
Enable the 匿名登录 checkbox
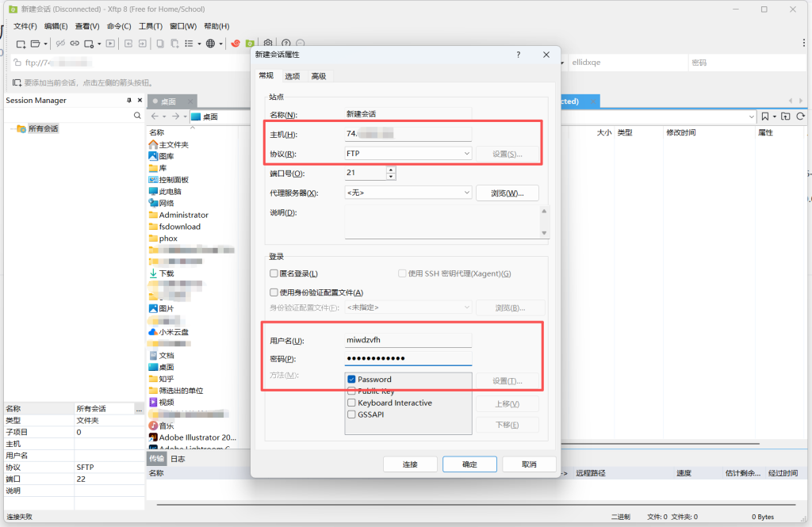click(x=274, y=273)
